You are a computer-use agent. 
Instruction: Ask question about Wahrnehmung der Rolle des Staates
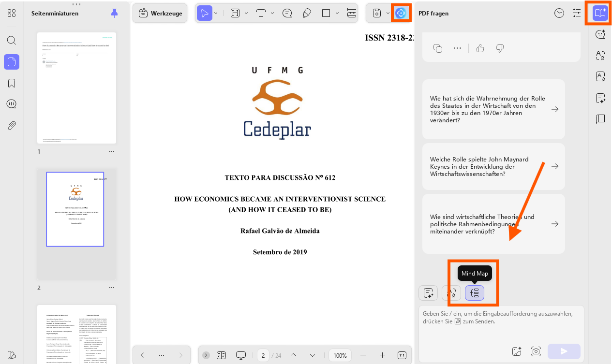coord(493,109)
